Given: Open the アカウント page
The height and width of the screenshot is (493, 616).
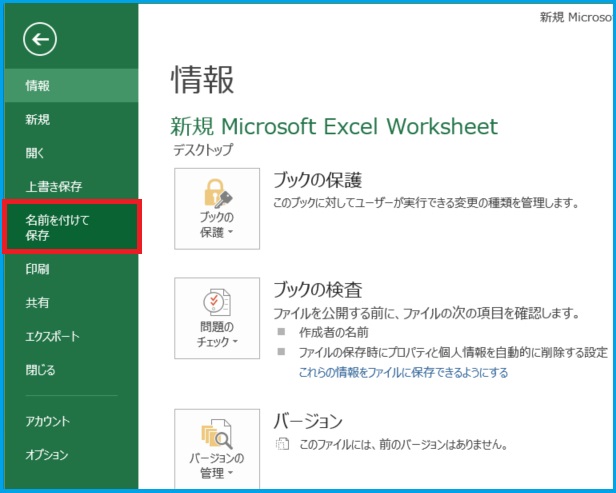Looking at the screenshot, I should click(48, 421).
